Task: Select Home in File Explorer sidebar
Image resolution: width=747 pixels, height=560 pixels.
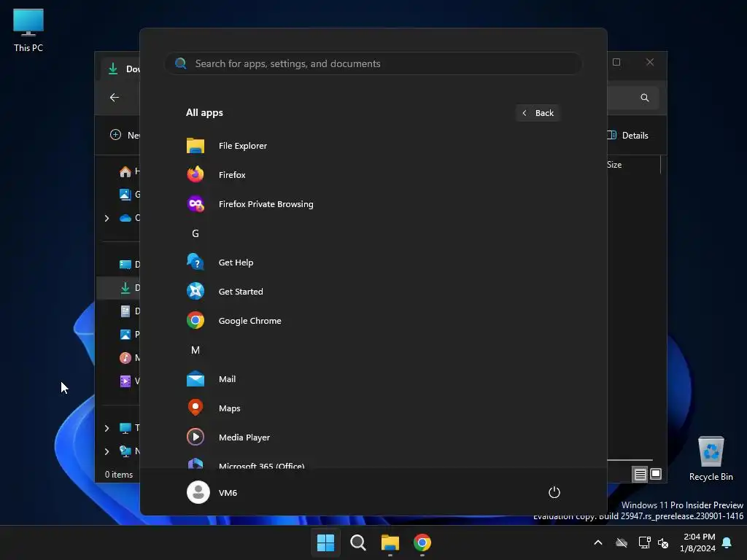Action: click(128, 171)
